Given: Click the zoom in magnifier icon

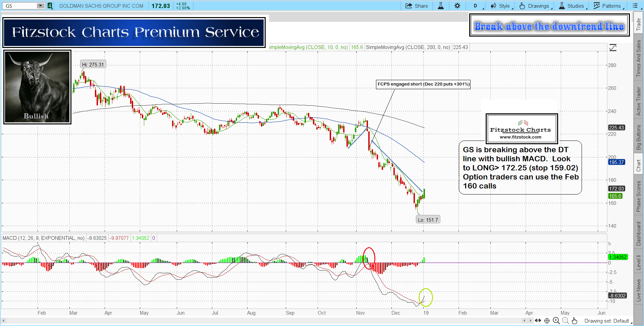Looking at the screenshot, I should coord(556,321).
